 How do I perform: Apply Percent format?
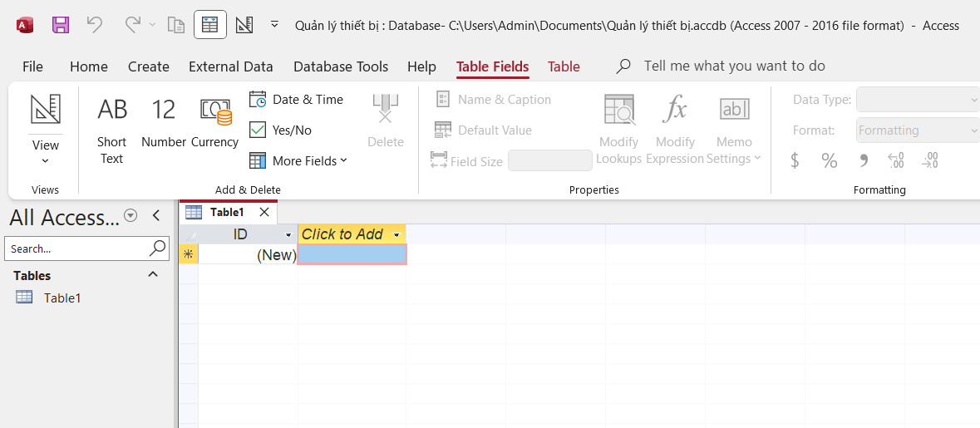click(x=830, y=160)
